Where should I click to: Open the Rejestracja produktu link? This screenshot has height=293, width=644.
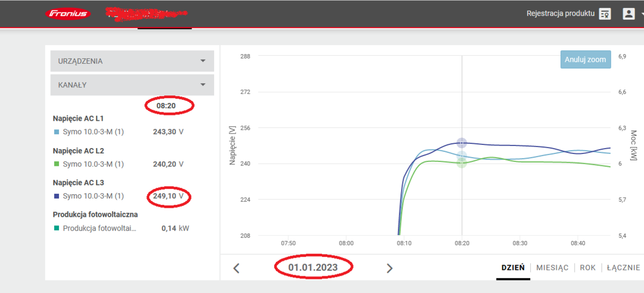pyautogui.click(x=561, y=14)
